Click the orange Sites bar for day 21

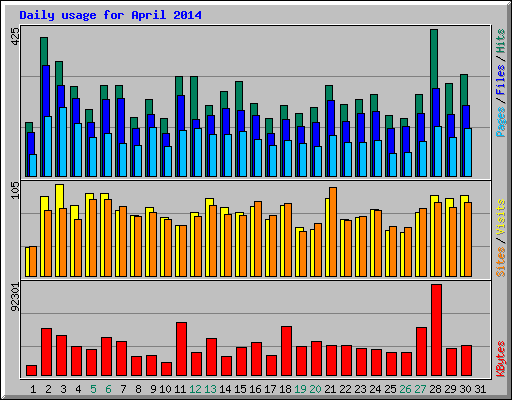(333, 232)
